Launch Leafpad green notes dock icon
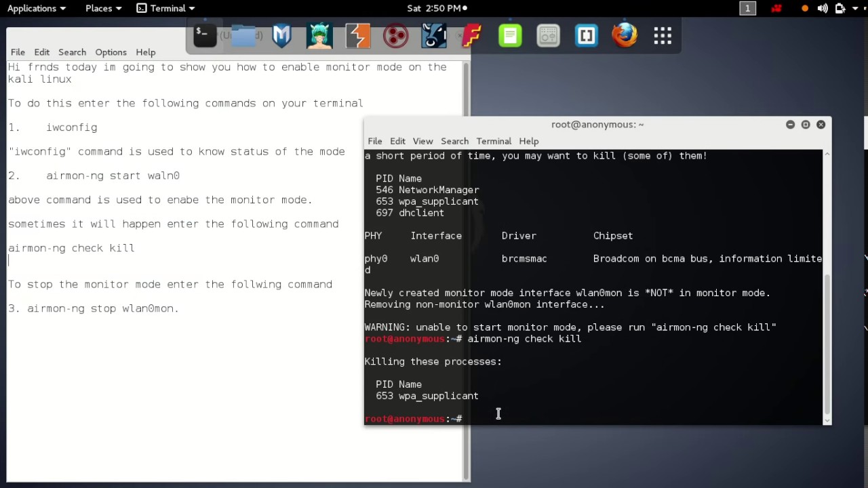Viewport: 868px width, 488px height. click(x=510, y=35)
